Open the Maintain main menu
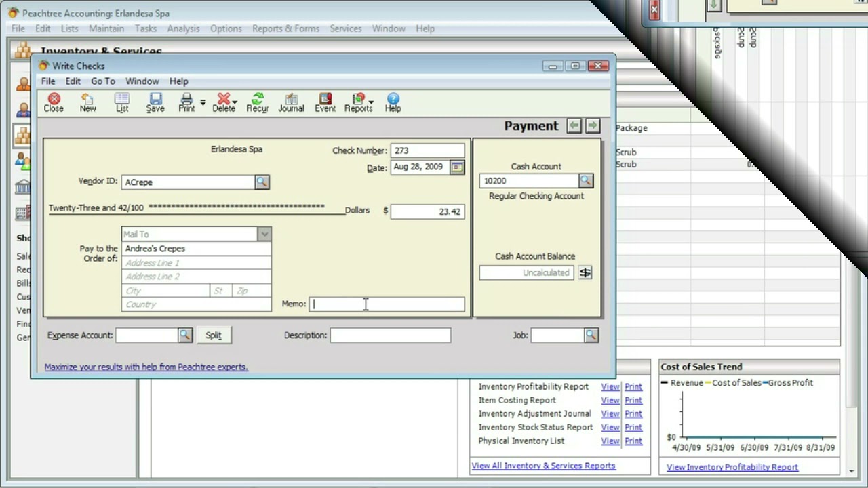Viewport: 868px width, 488px height. (x=106, y=28)
